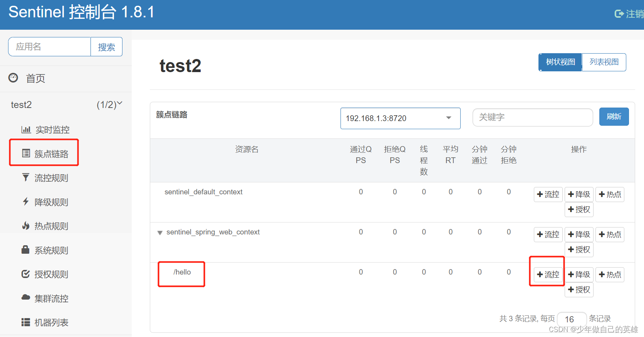Viewport: 644px width, 337px height.
Task: Focus the 应用名 search field
Action: (49, 47)
